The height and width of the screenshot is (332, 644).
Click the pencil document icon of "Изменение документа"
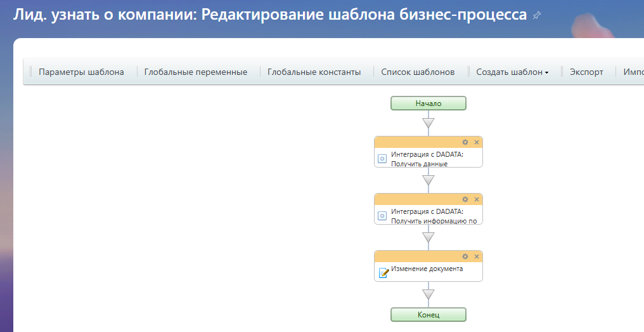pos(383,273)
